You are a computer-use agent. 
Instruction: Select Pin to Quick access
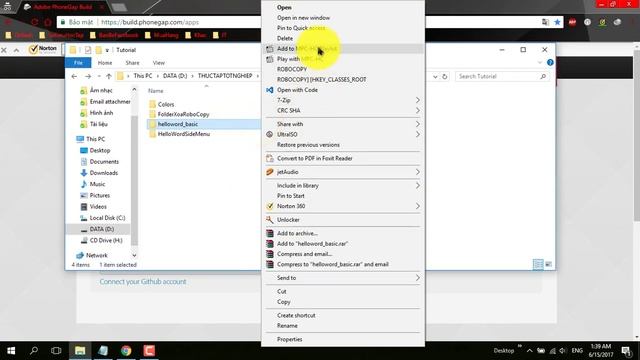click(x=301, y=28)
